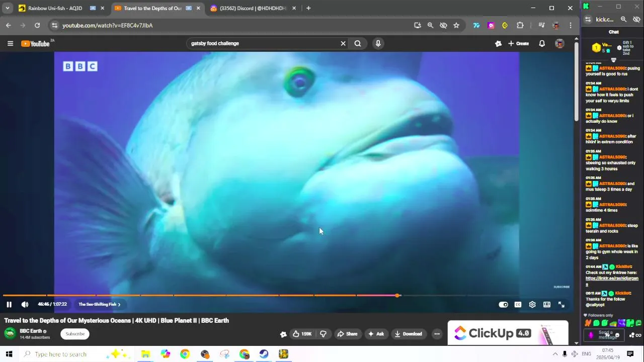Click the progress bar playhead dot
Image resolution: width=644 pixels, height=362 pixels.
click(x=397, y=295)
